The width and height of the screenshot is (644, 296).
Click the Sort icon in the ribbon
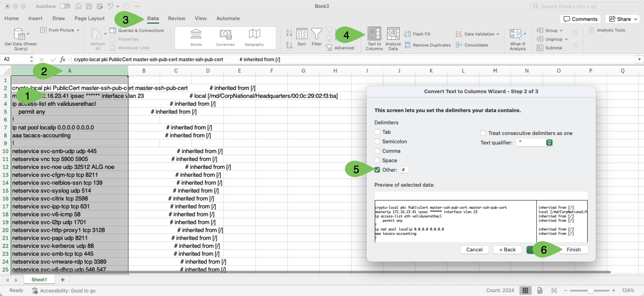(x=302, y=34)
